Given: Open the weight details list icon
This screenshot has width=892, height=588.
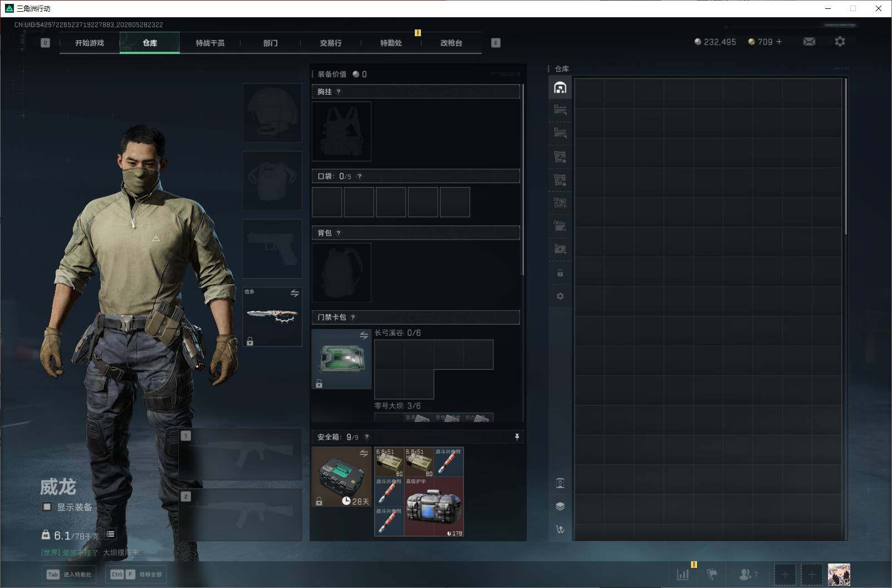Looking at the screenshot, I should pyautogui.click(x=110, y=535).
